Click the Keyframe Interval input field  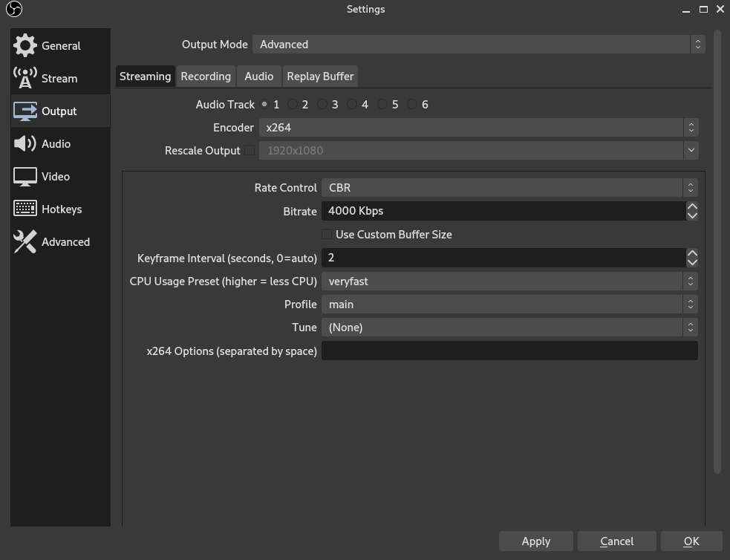[x=503, y=258]
